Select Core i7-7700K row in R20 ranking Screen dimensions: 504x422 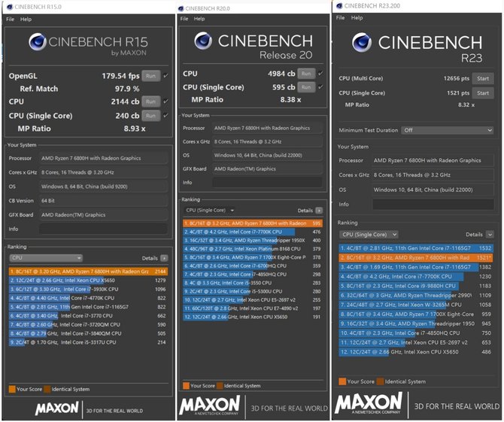click(x=253, y=232)
